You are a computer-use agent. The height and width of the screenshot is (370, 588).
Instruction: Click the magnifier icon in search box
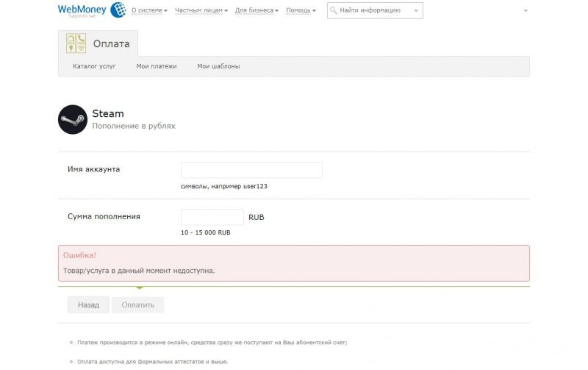coord(334,10)
